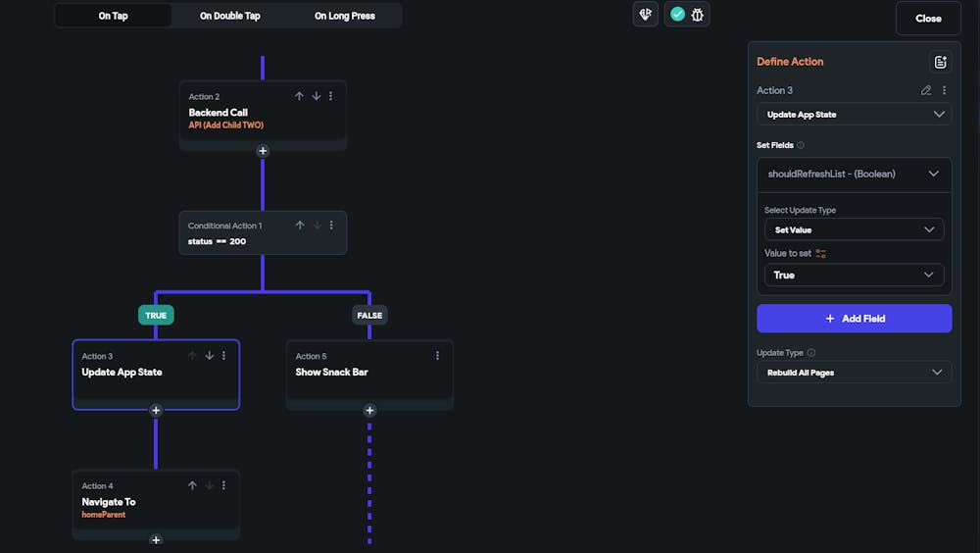Click the Add Field button
The image size is (980, 553).
tap(854, 319)
